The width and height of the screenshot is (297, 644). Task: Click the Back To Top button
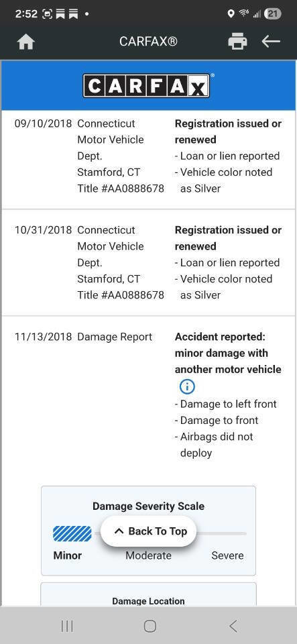coord(149,531)
